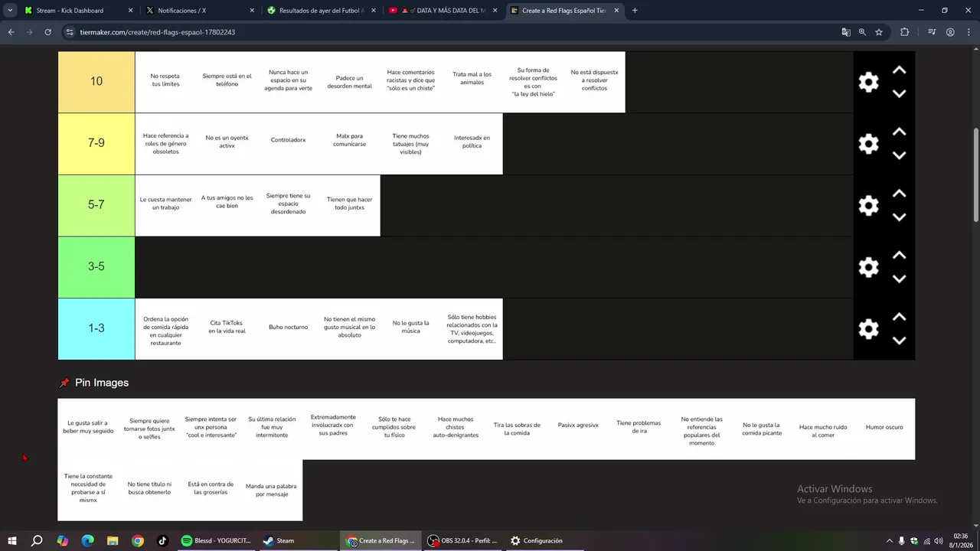This screenshot has width=980, height=551.
Task: Go back to previous page
Action: 11,32
